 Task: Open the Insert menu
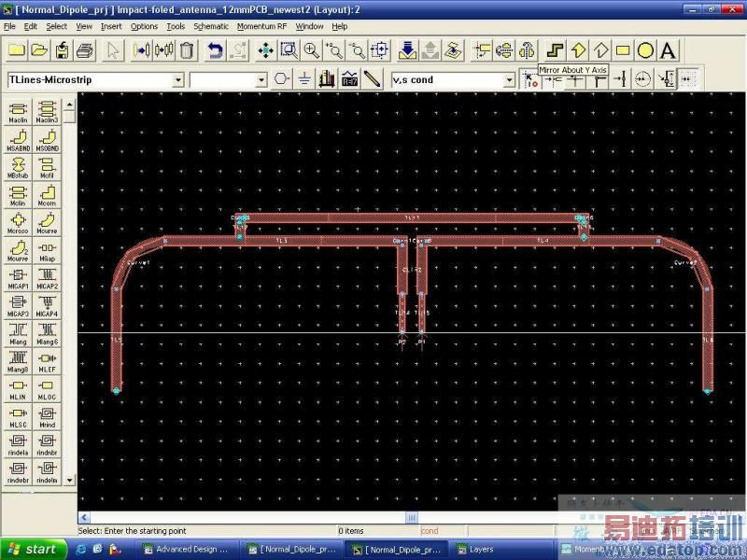pyautogui.click(x=111, y=27)
